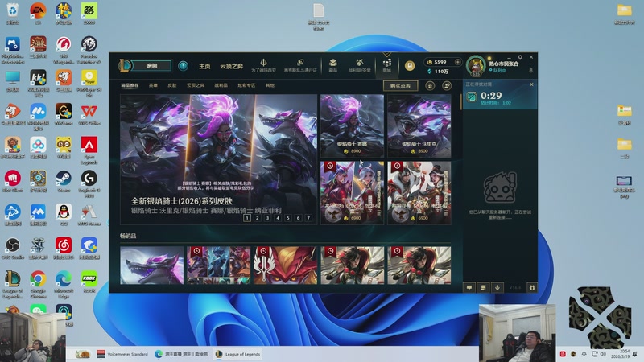
Task: Open the summoner profile avatar
Action: (476, 66)
